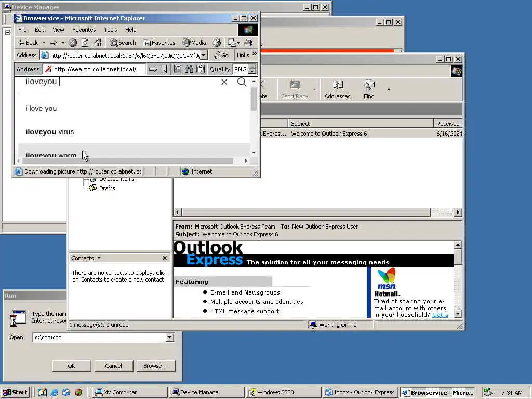
Task: Expand the Open combo box in Run dialog
Action: (x=170, y=337)
